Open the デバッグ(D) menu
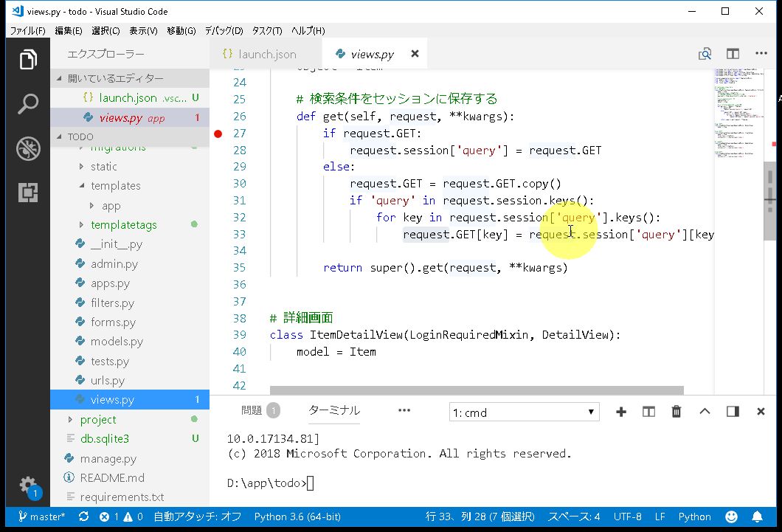The height and width of the screenshot is (532, 782). pos(224,31)
